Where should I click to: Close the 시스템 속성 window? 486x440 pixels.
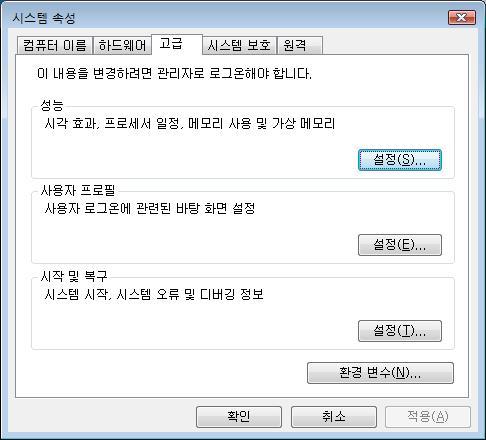pyautogui.click(x=462, y=17)
